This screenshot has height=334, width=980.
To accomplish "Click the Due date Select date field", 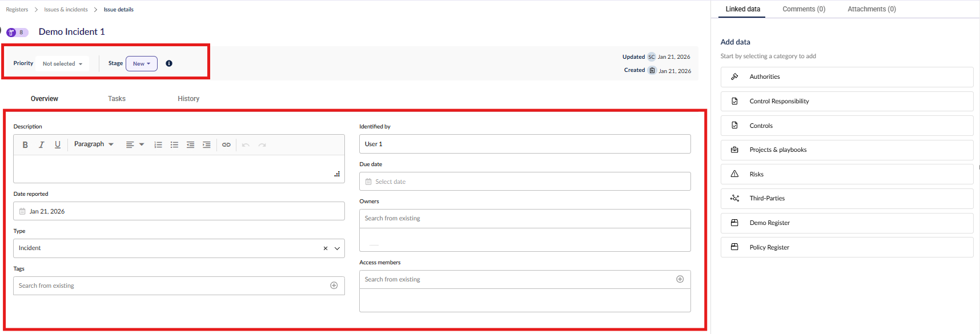I will [x=524, y=182].
